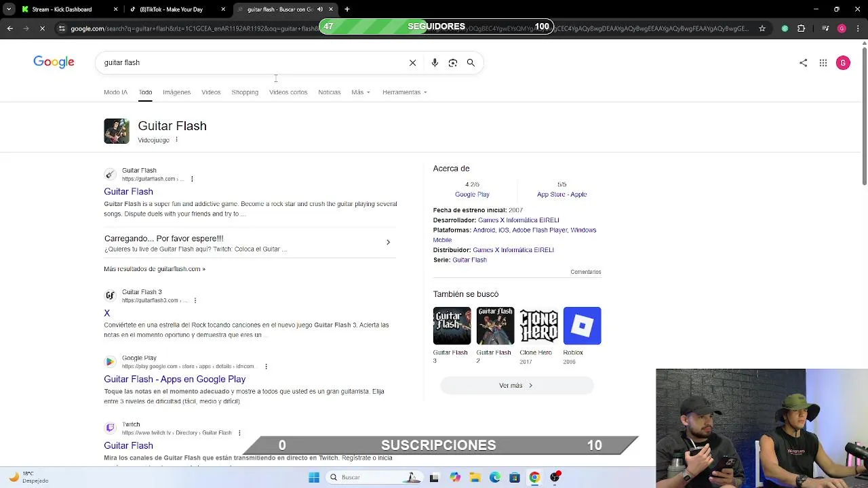The height and width of the screenshot is (488, 868).
Task: Open more options for the guitarflash3.com result
Action: [195, 300]
